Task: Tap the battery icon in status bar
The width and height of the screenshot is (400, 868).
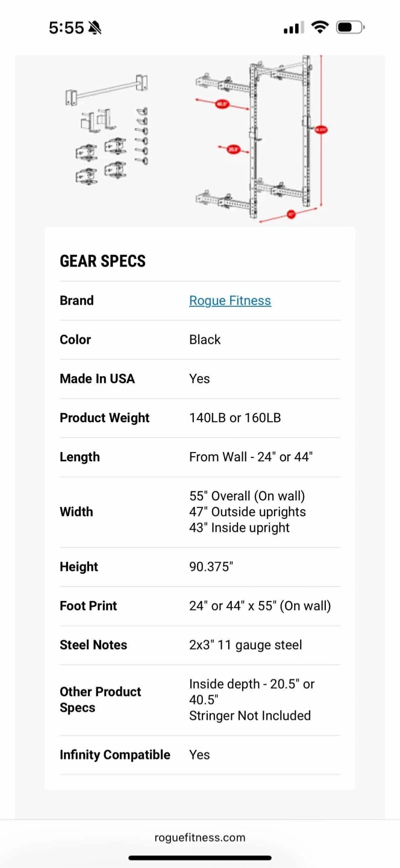Action: click(x=350, y=28)
